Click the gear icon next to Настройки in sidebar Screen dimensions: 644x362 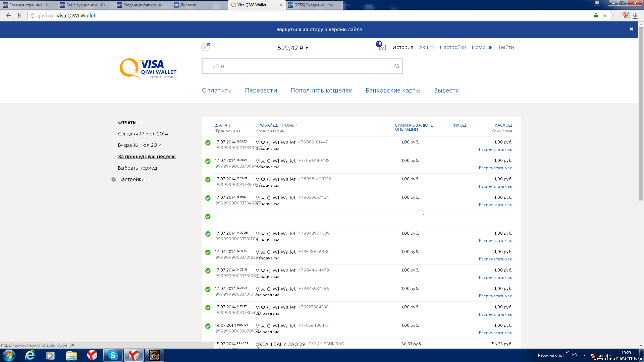pos(114,179)
